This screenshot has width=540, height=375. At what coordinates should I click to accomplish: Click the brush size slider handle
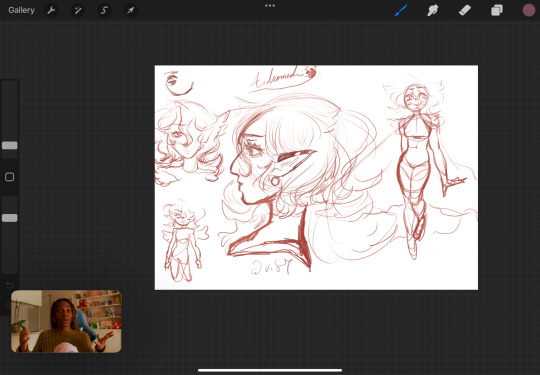click(10, 145)
